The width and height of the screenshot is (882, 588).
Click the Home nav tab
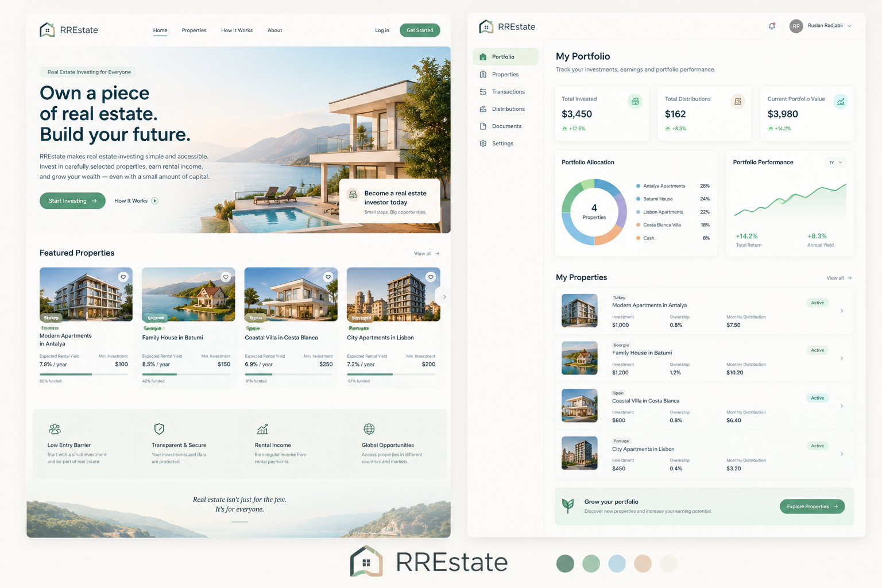click(160, 30)
